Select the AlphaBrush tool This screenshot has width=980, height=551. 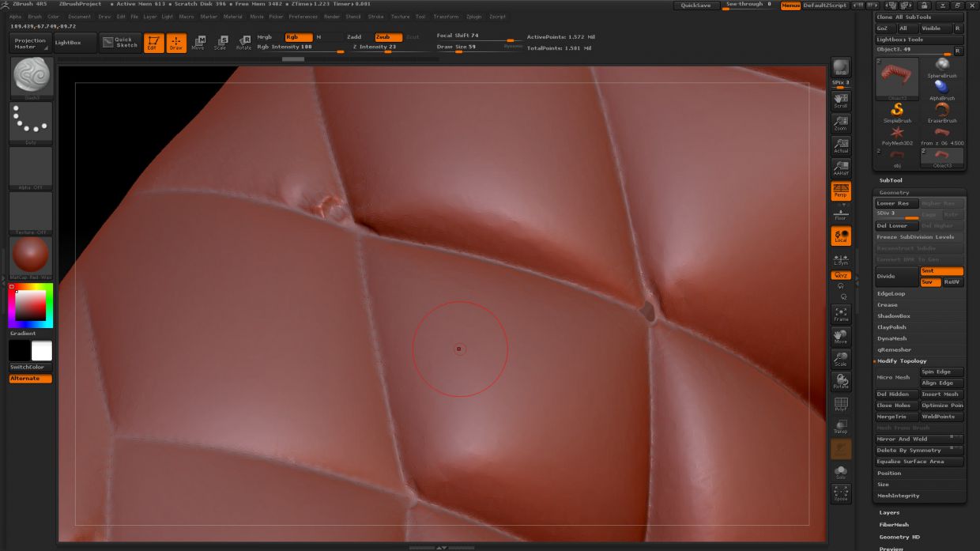tap(941, 90)
